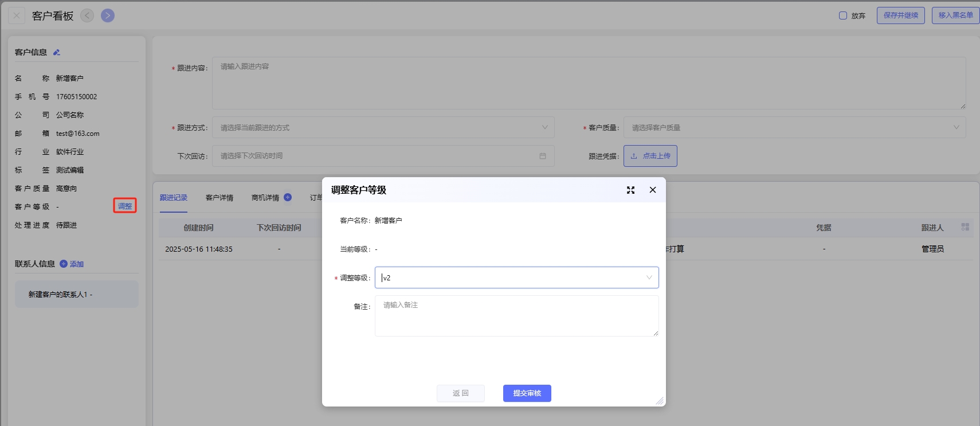Viewport: 980px width, 426px height.
Task: Click the 返回 button in dialog
Action: coord(461,393)
